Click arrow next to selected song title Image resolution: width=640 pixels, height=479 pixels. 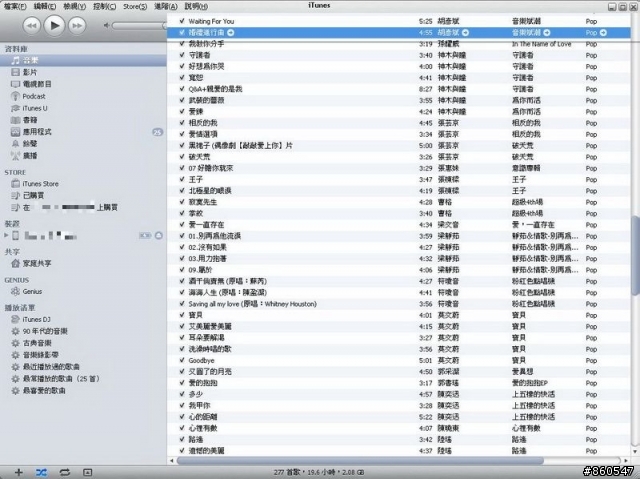click(231, 32)
